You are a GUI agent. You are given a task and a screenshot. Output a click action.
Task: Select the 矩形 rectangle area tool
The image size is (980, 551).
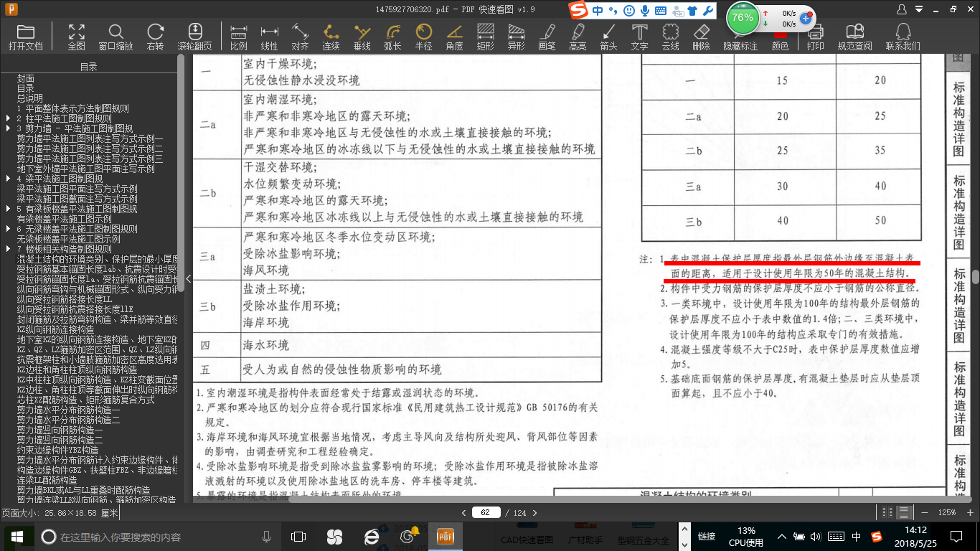coord(485,37)
